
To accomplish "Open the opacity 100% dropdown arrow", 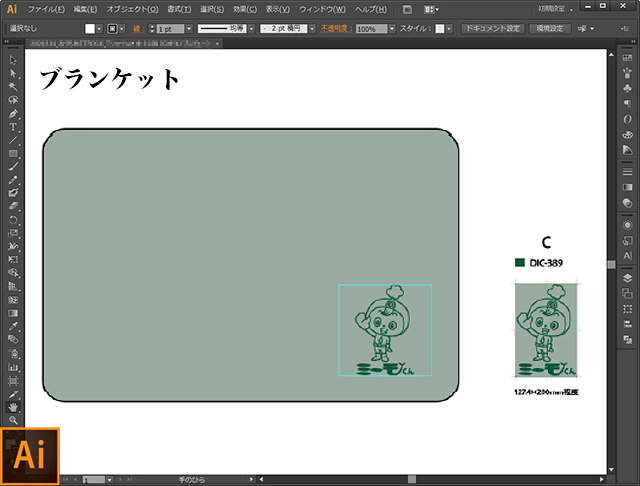I will click(x=392, y=29).
